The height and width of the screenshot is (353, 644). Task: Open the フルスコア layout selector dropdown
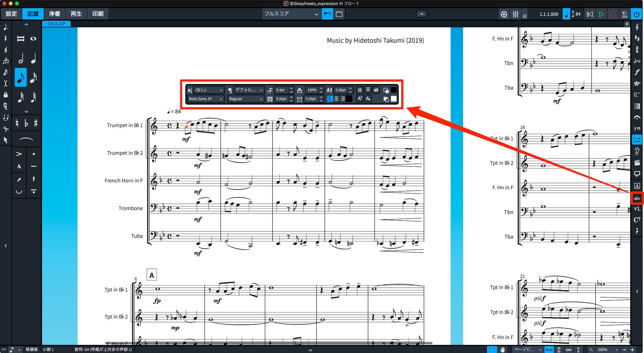(x=291, y=14)
